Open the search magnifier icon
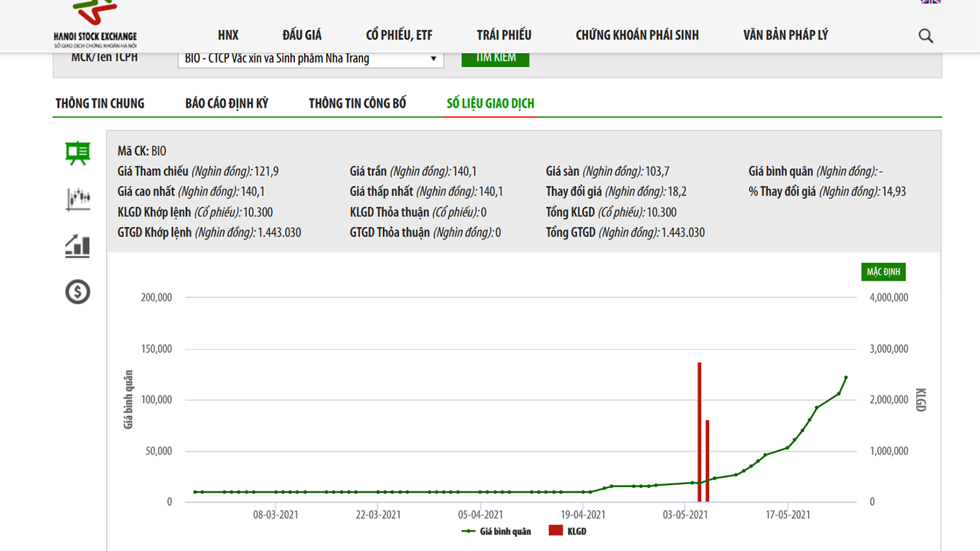 point(925,36)
